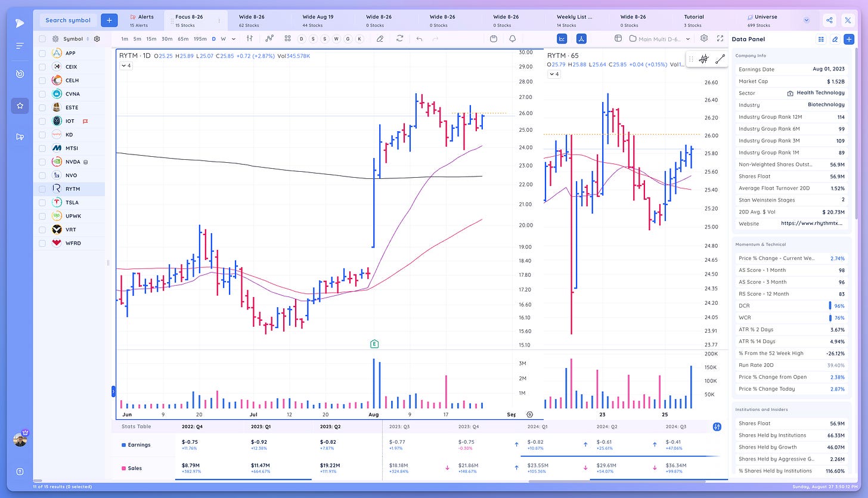
Task: Expand the left edge panel handle of the chart
Action: 113,391
